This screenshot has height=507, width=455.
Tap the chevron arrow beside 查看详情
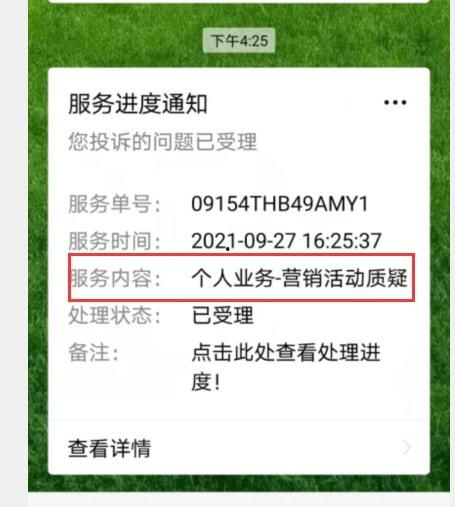tap(407, 447)
